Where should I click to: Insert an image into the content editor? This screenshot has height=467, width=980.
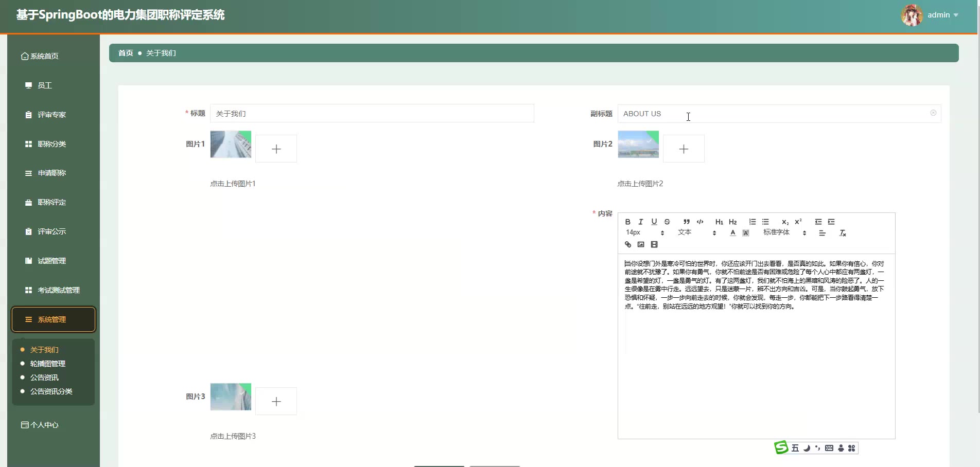tap(641, 244)
